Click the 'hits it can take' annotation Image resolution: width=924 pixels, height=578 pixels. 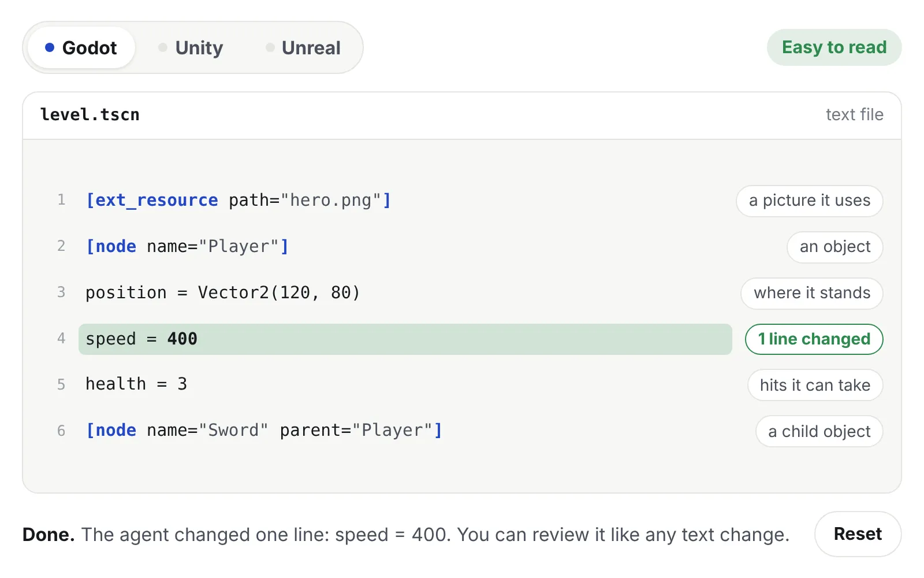[815, 386]
